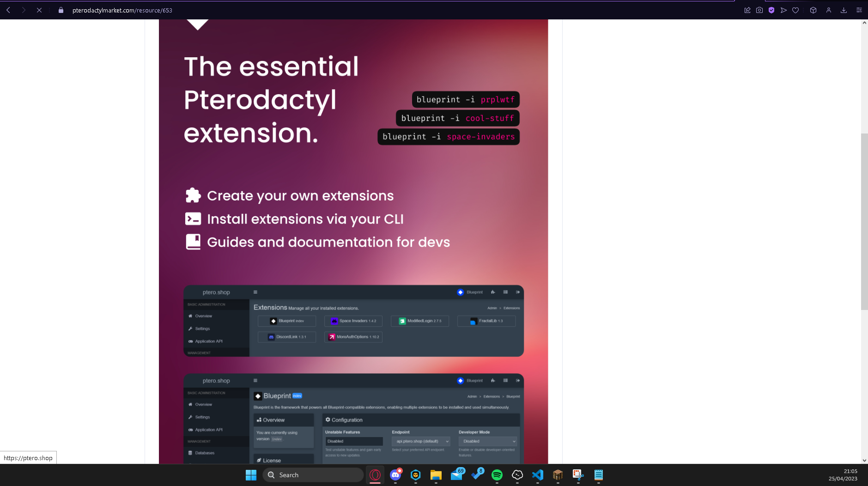Click the forward navigation arrow
This screenshot has height=486, width=868.
(x=24, y=10)
